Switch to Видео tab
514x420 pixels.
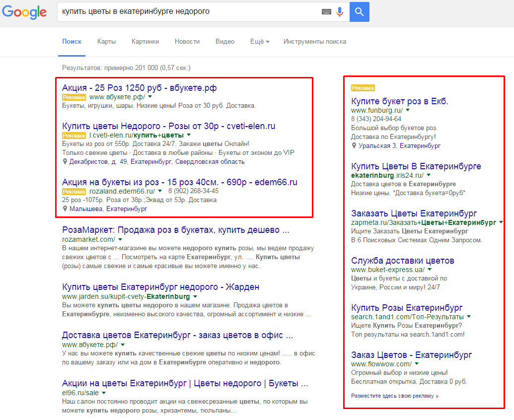coord(225,42)
